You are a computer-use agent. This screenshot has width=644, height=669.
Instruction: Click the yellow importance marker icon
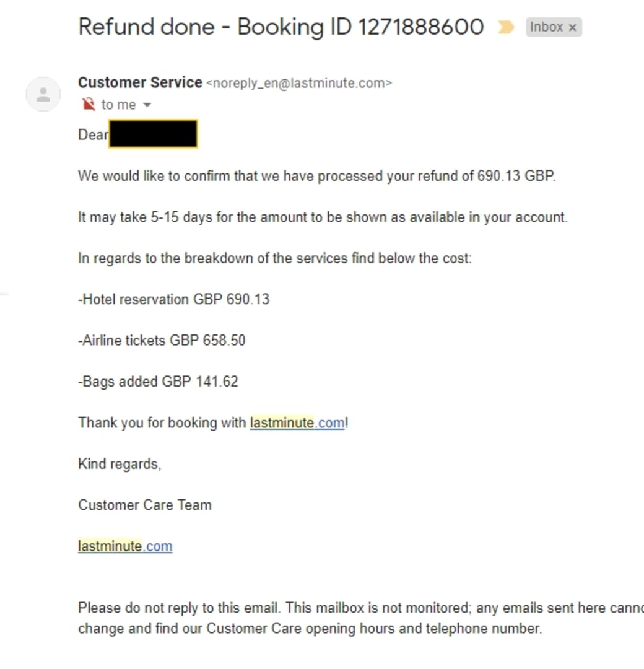(506, 27)
